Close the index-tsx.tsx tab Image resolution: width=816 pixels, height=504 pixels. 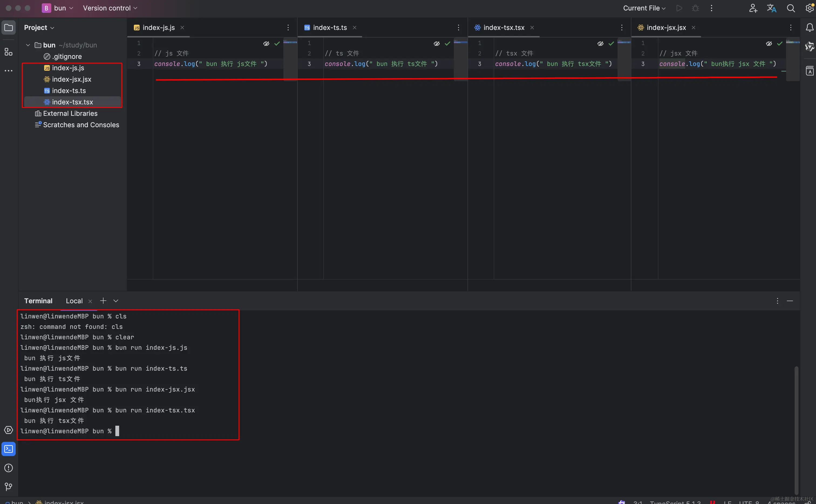(x=532, y=28)
